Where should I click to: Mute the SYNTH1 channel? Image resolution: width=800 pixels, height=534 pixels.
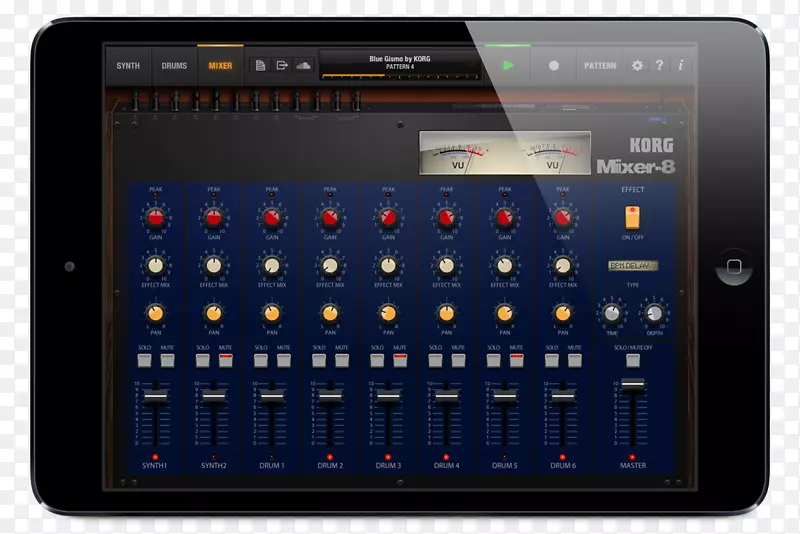(x=167, y=361)
